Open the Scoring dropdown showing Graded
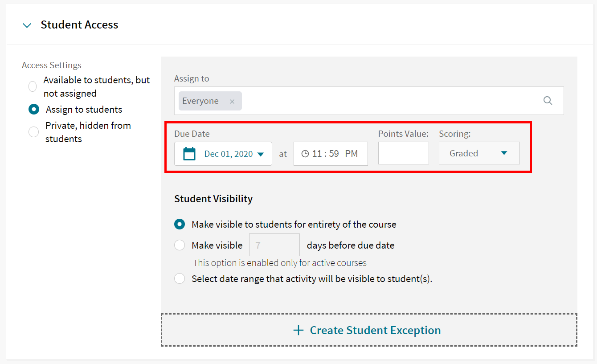This screenshot has width=597, height=364. [x=479, y=153]
